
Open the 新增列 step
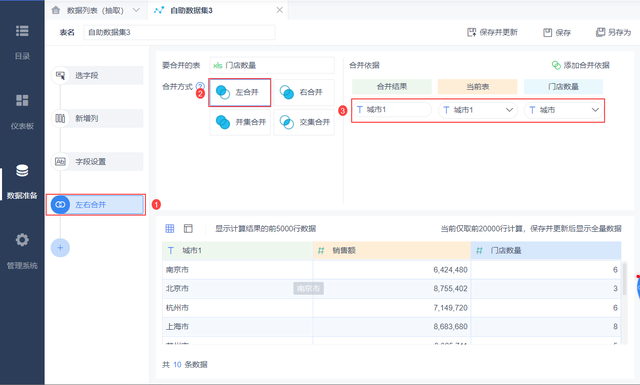tap(97, 118)
